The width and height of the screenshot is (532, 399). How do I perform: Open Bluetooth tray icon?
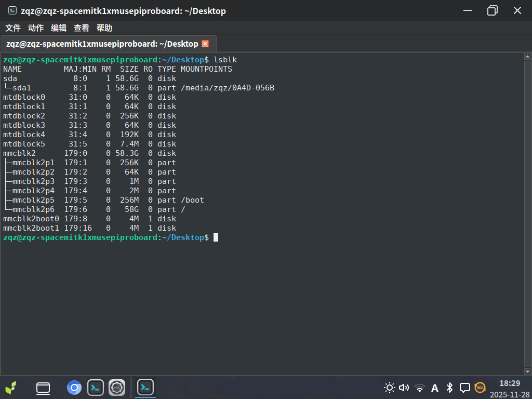pyautogui.click(x=449, y=388)
